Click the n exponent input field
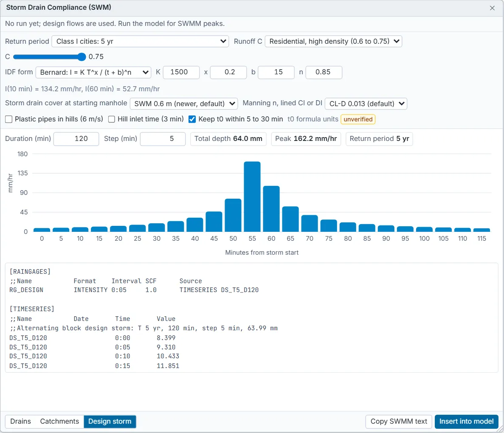The image size is (504, 433). pos(324,72)
